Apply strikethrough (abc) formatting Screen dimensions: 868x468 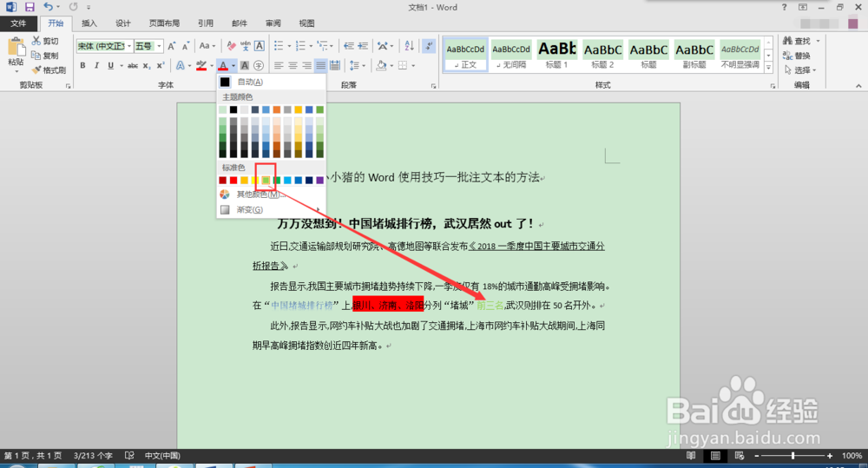[x=133, y=65]
